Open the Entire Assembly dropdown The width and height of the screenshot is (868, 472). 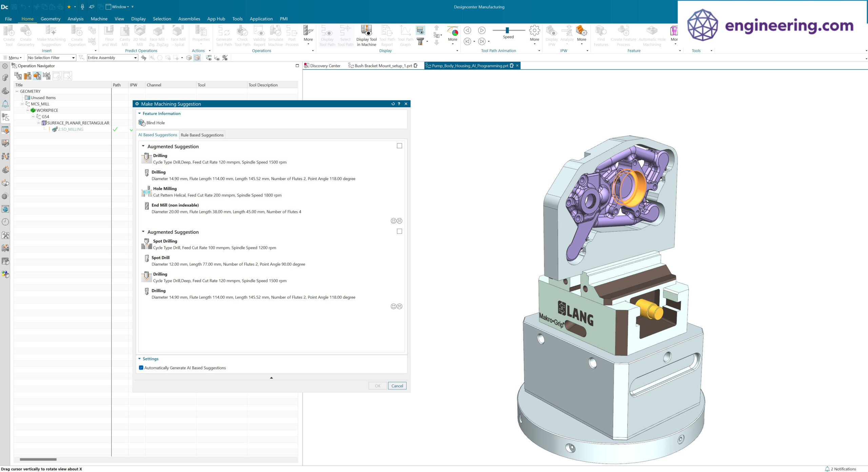pos(135,58)
